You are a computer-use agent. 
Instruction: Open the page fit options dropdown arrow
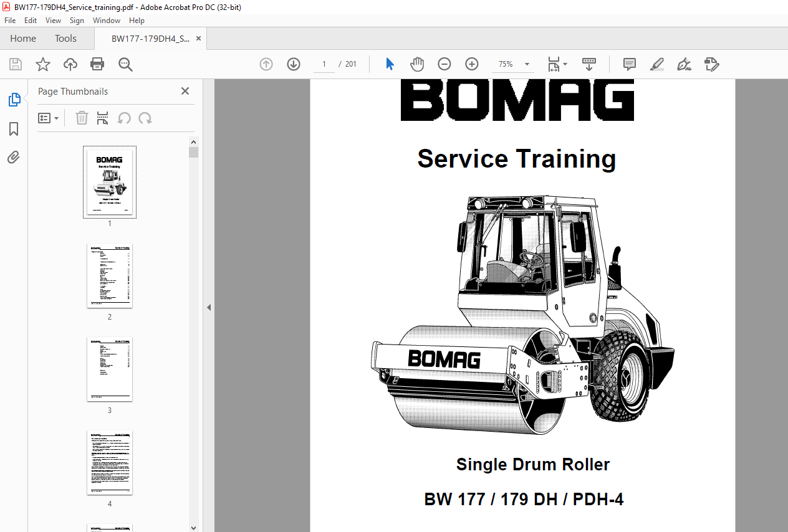565,64
